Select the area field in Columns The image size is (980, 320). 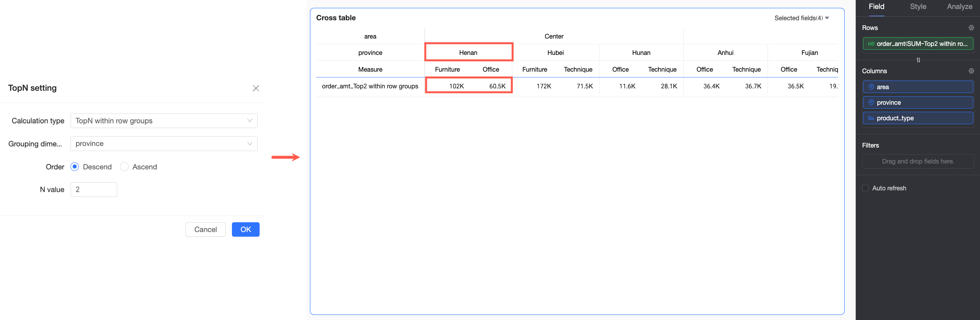pos(918,87)
